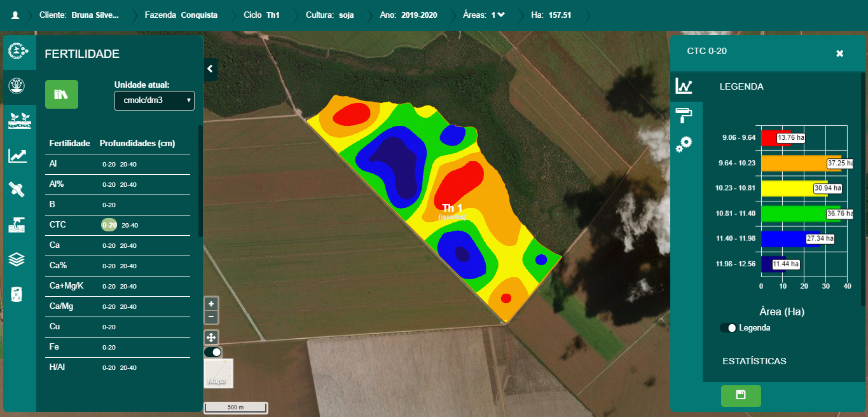
Task: Collapse the left panel with arrow
Action: point(210,69)
